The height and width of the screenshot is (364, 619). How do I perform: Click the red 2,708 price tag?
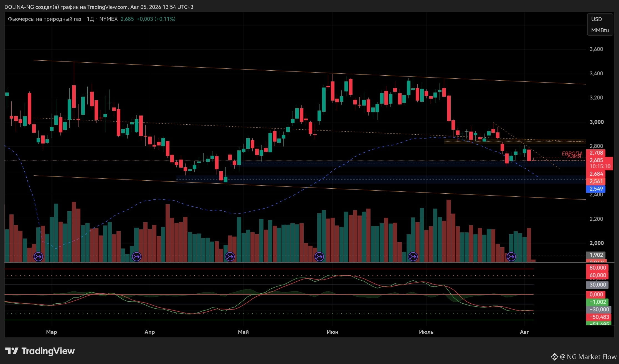[596, 153]
